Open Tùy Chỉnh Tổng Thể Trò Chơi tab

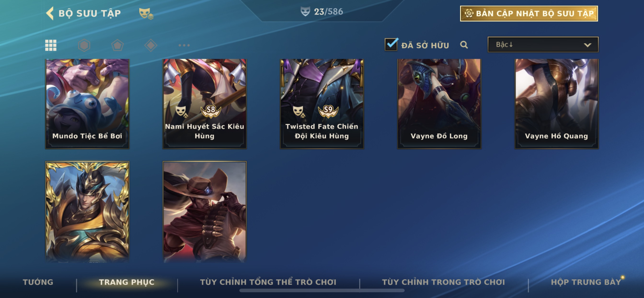point(268,282)
